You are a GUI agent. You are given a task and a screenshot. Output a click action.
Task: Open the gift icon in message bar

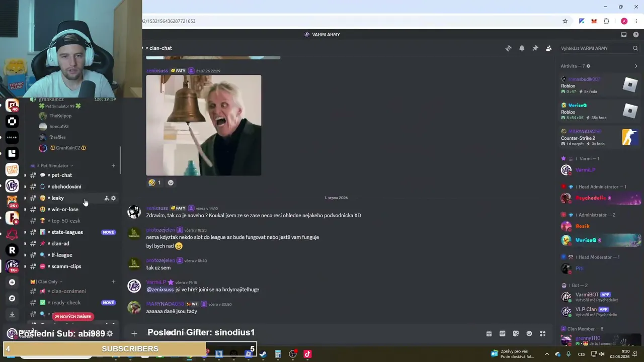click(489, 333)
